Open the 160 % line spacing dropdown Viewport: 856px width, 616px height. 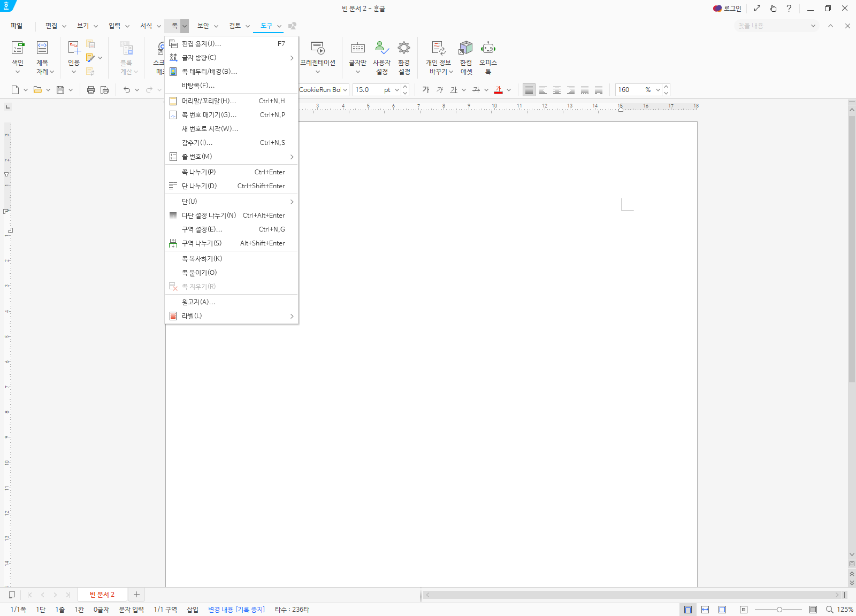pyautogui.click(x=658, y=90)
